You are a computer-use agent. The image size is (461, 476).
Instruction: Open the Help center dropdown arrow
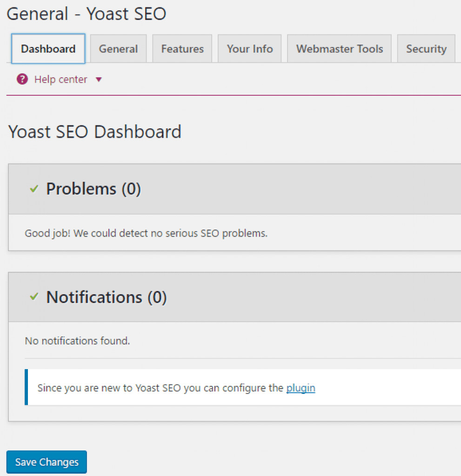pyautogui.click(x=99, y=79)
